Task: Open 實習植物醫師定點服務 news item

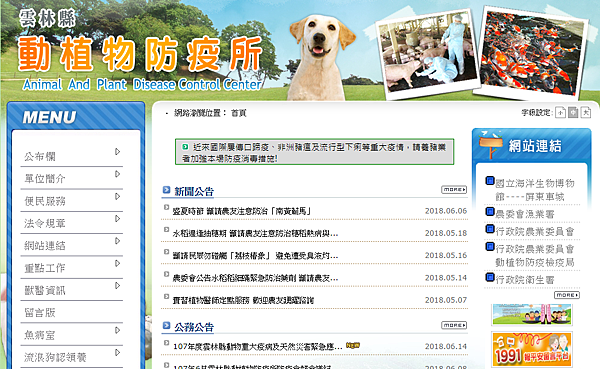Action: 243,300
